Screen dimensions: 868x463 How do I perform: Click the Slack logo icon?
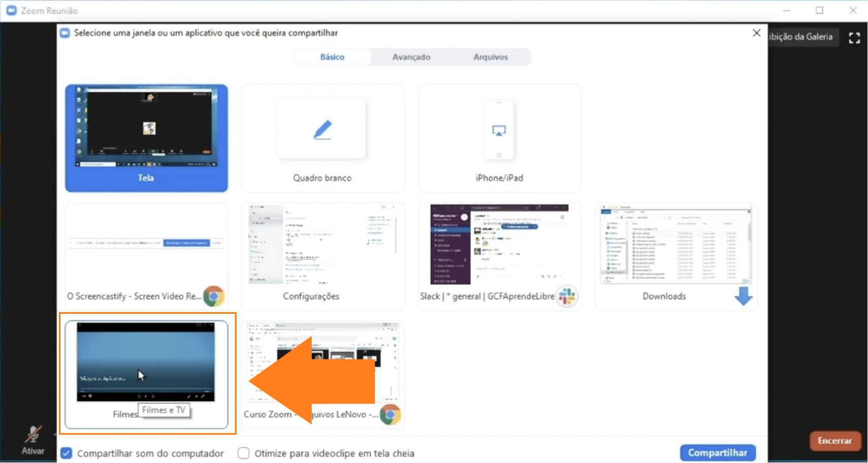(567, 296)
